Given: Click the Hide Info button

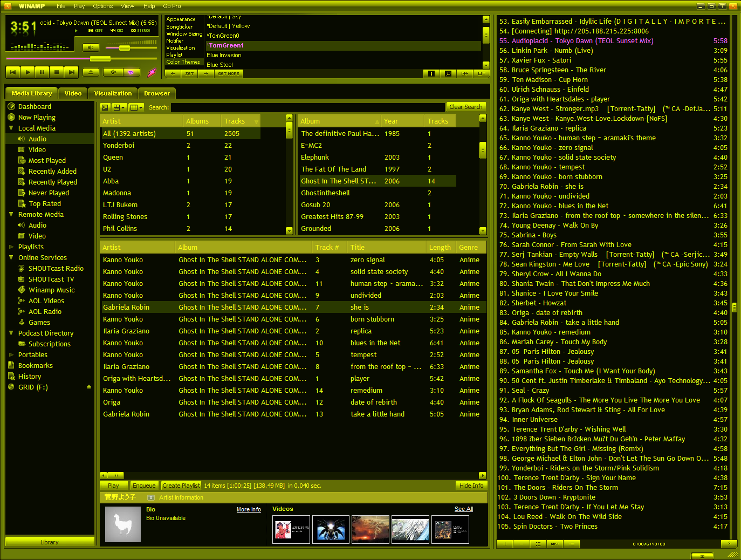Looking at the screenshot, I should [471, 486].
